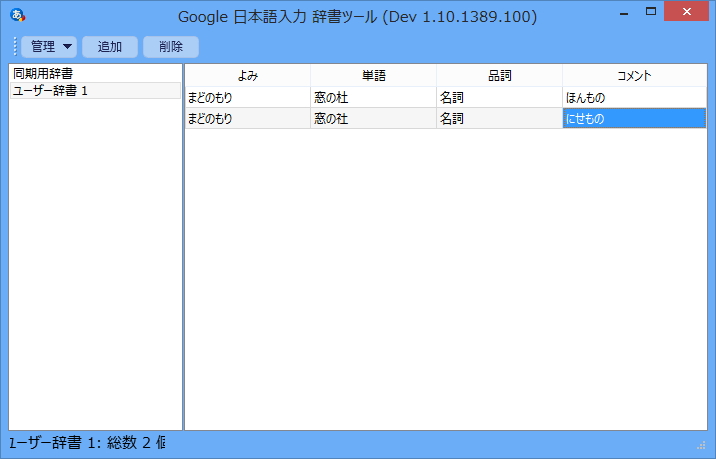Click the status bar text ユーザー辞書 1: 総数 2
Screen dimensions: 716x459
point(87,442)
